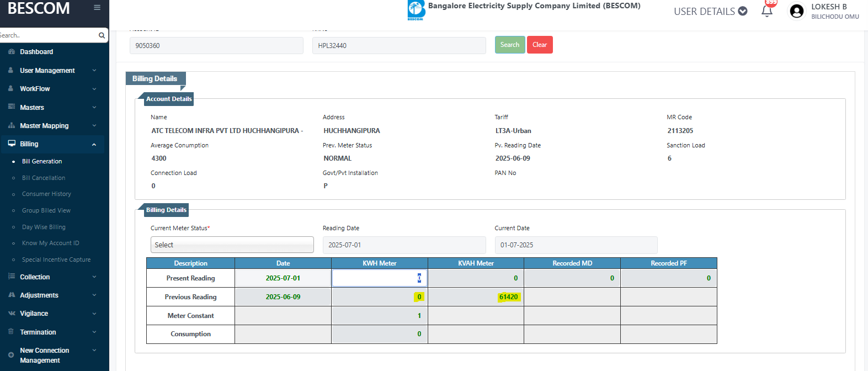Click the Consumption row KWH value
Viewport: 868px width, 371px height.
point(419,334)
